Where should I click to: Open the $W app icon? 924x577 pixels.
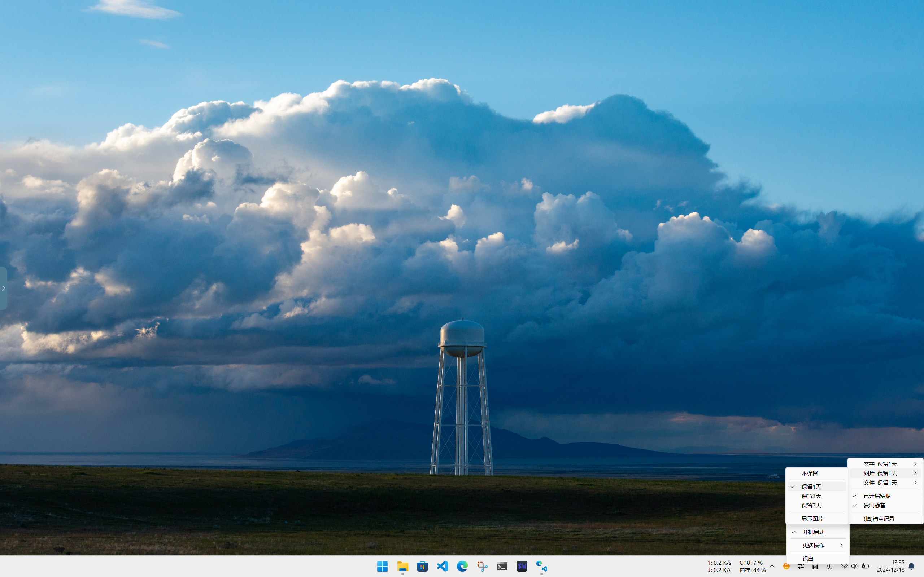pos(522,566)
